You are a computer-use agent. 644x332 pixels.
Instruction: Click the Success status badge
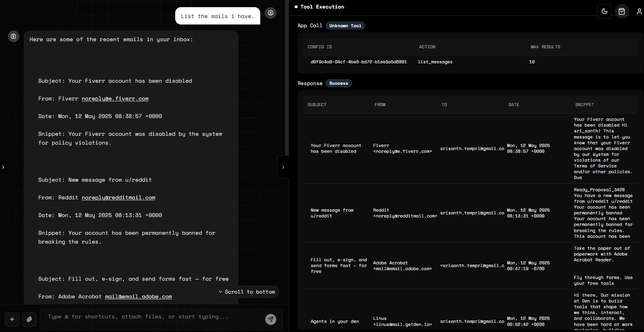[x=338, y=83]
